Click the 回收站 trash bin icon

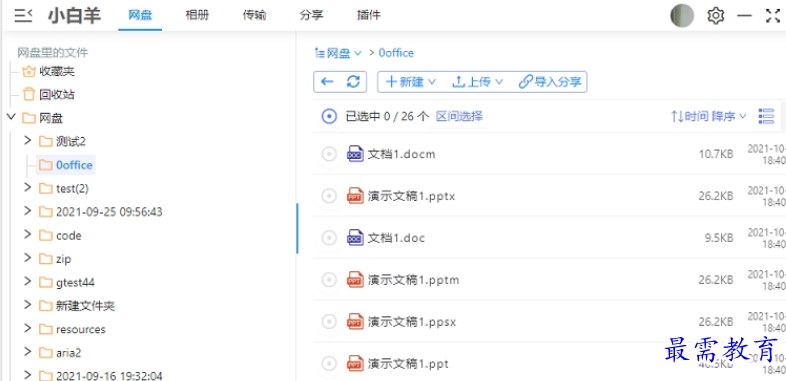point(29,94)
